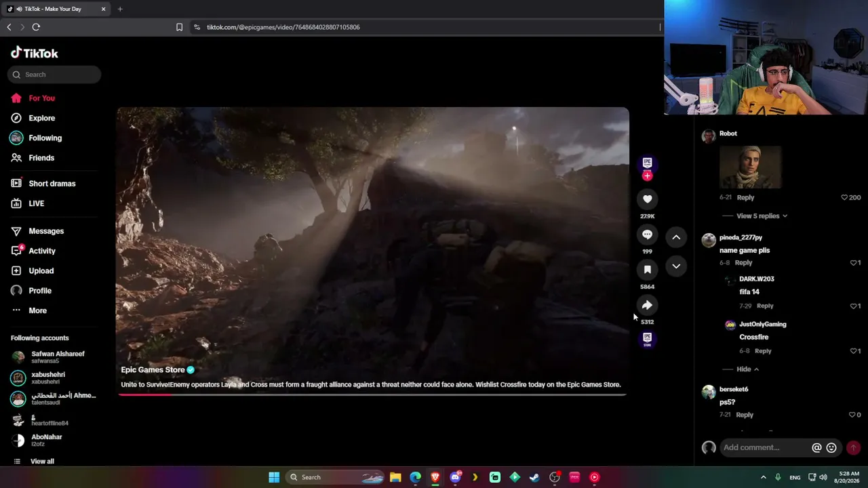Show hidden system tray icons
The image size is (868, 488).
click(763, 477)
